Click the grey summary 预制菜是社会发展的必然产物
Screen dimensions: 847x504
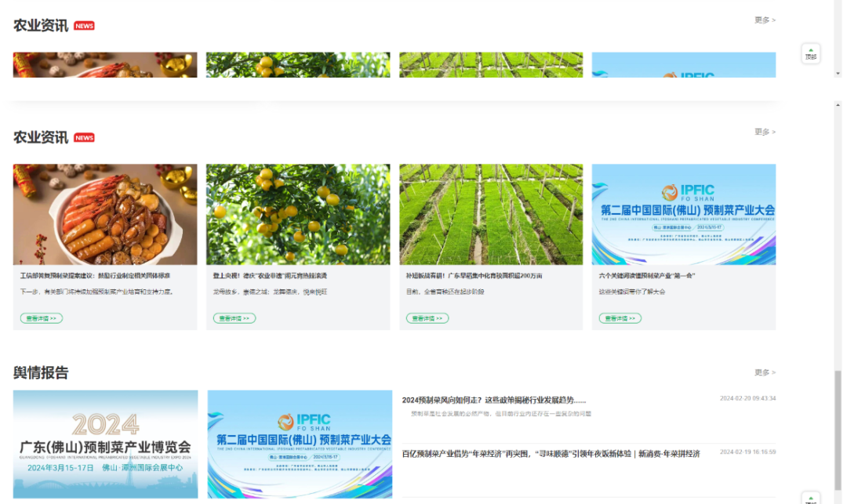[501, 414]
